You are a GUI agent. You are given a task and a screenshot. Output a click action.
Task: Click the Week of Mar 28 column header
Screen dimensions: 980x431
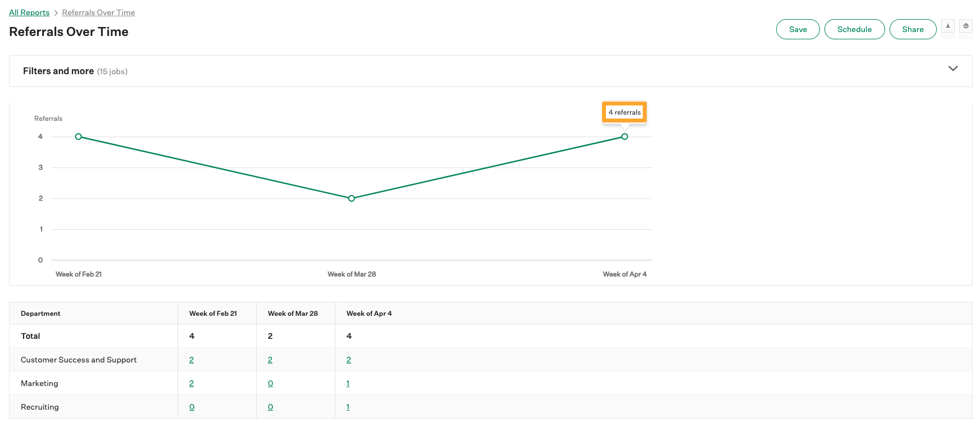(293, 314)
